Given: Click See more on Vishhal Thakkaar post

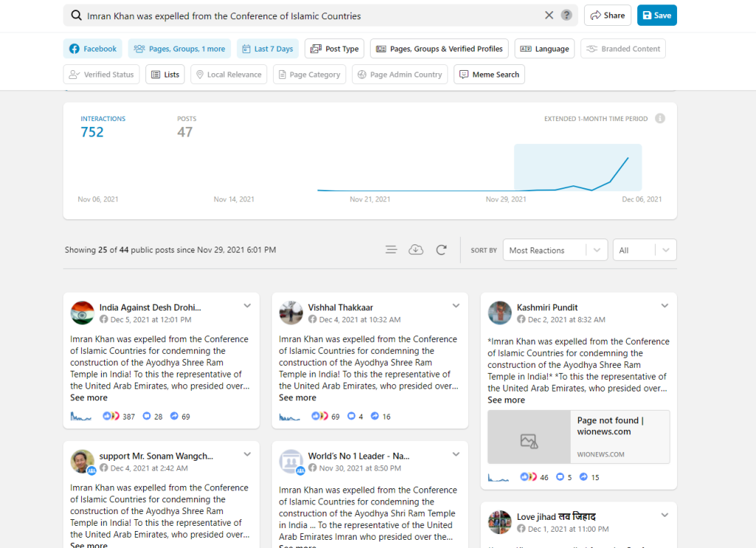Looking at the screenshot, I should (298, 397).
